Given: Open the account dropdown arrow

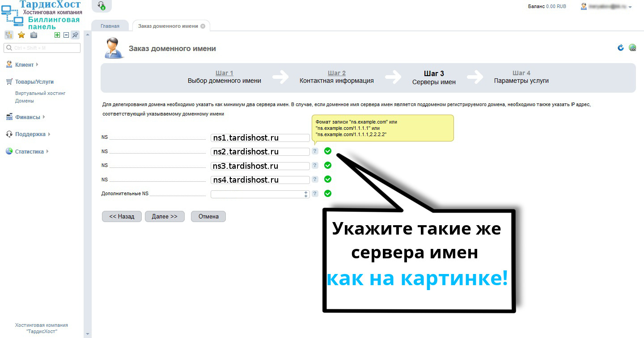Looking at the screenshot, I should tap(630, 7).
